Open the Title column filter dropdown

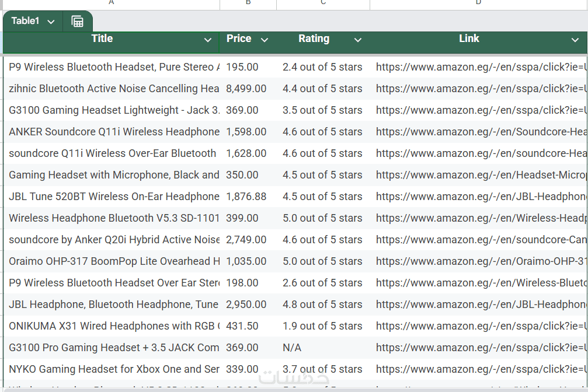click(207, 40)
